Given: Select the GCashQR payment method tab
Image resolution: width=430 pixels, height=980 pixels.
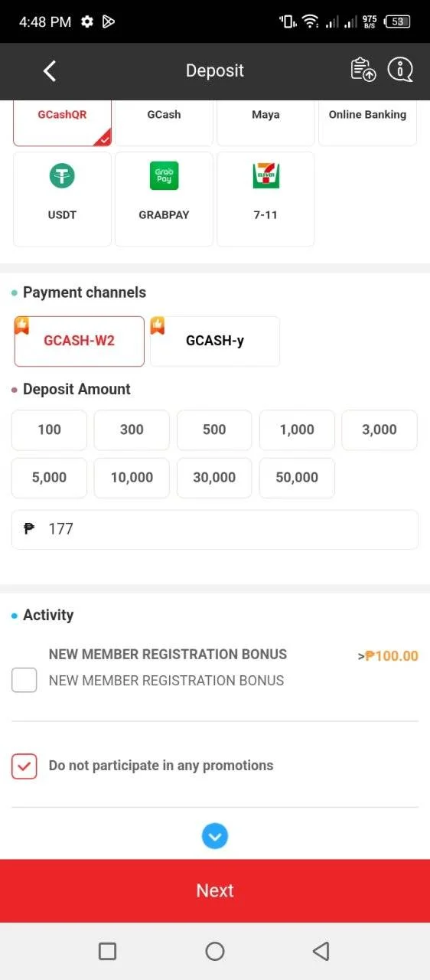Looking at the screenshot, I should pyautogui.click(x=63, y=122).
